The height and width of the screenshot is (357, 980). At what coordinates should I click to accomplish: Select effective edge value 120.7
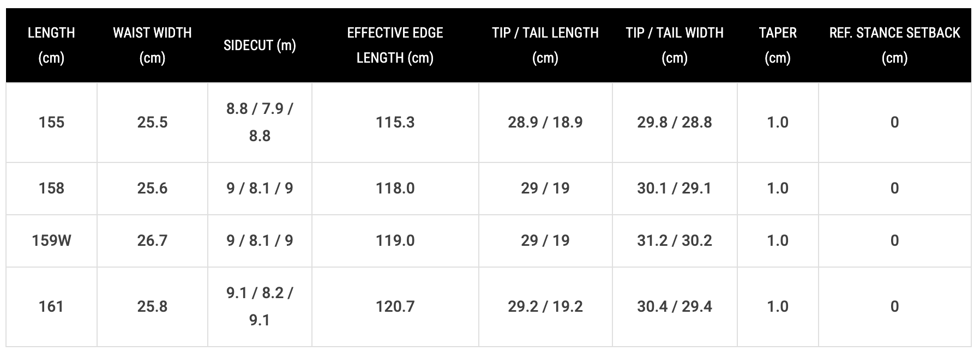[x=395, y=306]
